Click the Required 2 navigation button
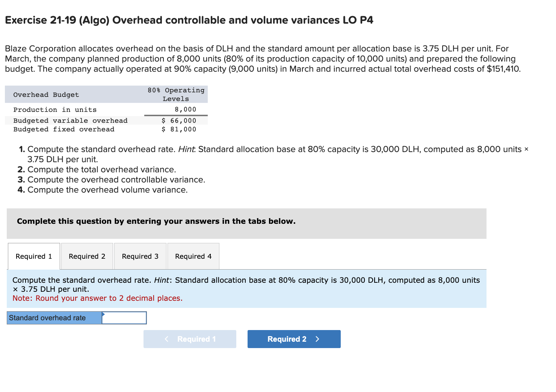 click(x=294, y=339)
